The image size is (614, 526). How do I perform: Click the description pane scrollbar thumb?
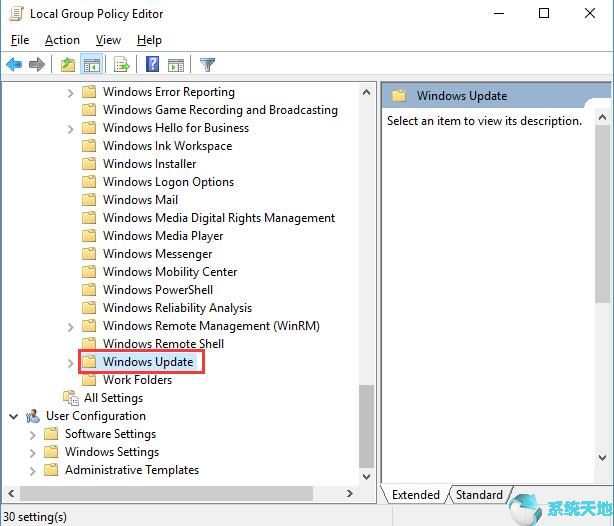(603, 214)
